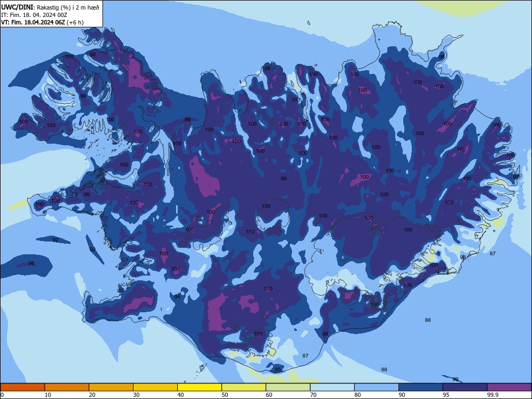Image resolution: width=532 pixels, height=399 pixels.
Task: Click the legend tick label '10'
Action: pos(48,395)
